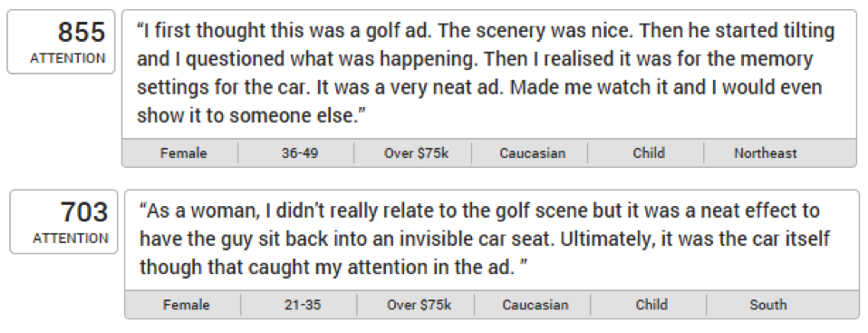
Task: Click the sentence "It was a very neat ad"
Action: pyautogui.click(x=410, y=87)
